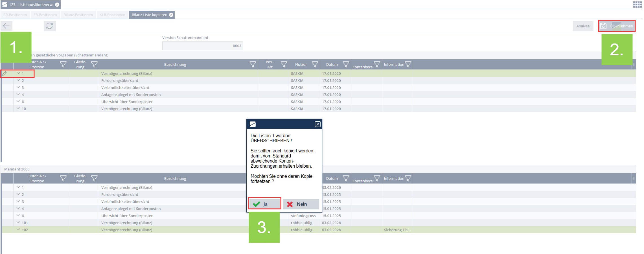Expand list 2 Forderungsübersicht in upper table

tap(18, 80)
